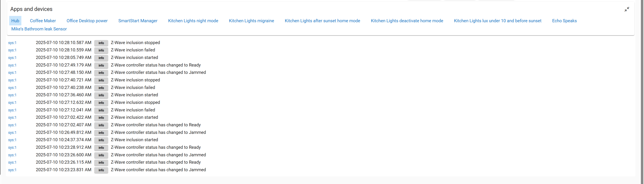Image resolution: width=644 pixels, height=184 pixels.
Task: Open sys:1 link at 10:27:40.721 AM
Action: (12, 80)
